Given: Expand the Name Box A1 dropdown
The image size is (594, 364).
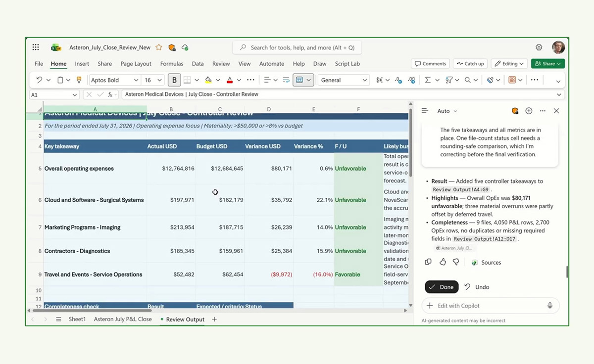Looking at the screenshot, I should [75, 94].
